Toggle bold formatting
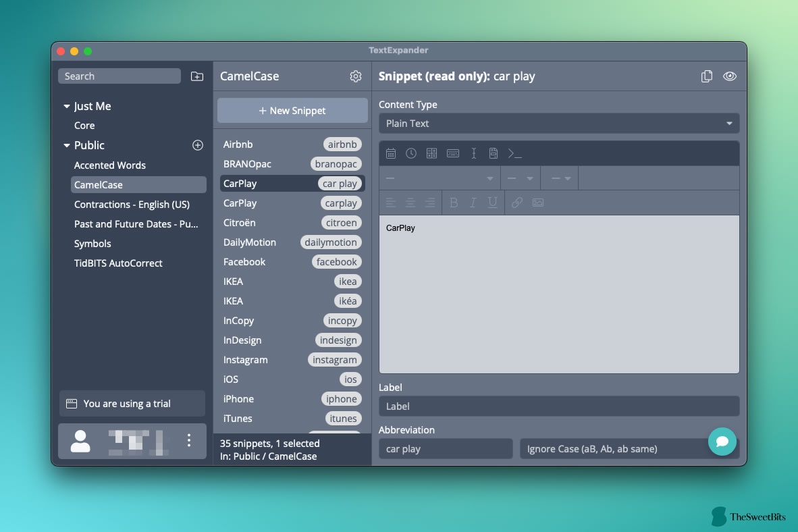The image size is (798, 532). 454,203
